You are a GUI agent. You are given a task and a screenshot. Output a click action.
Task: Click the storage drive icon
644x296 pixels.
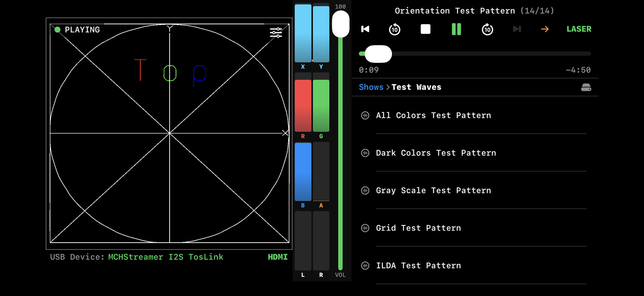pyautogui.click(x=586, y=87)
